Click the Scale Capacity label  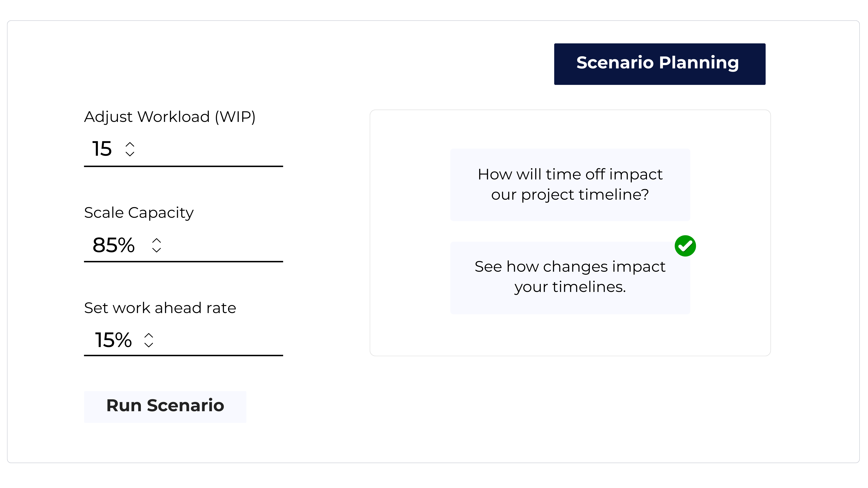139,213
